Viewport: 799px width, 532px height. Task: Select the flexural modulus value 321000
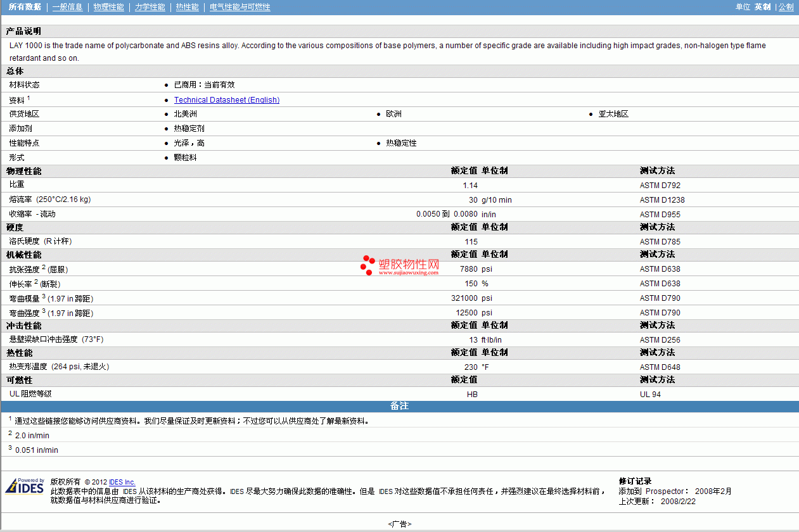click(464, 298)
